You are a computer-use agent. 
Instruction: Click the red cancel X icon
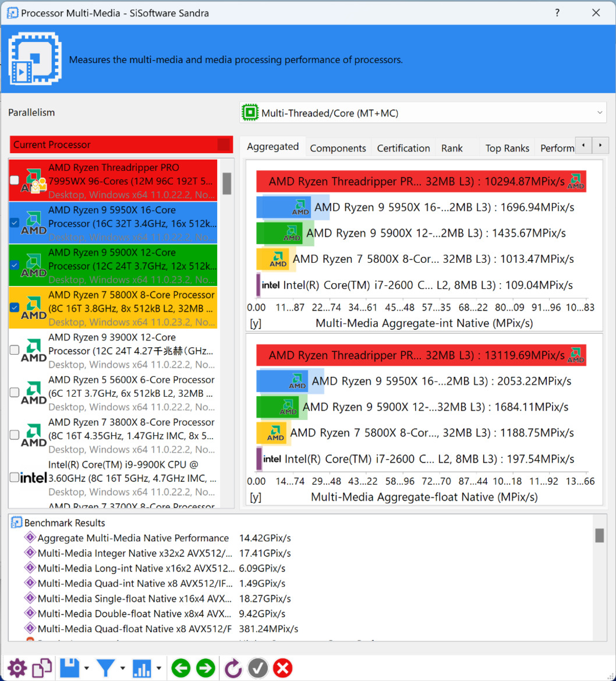[282, 668]
